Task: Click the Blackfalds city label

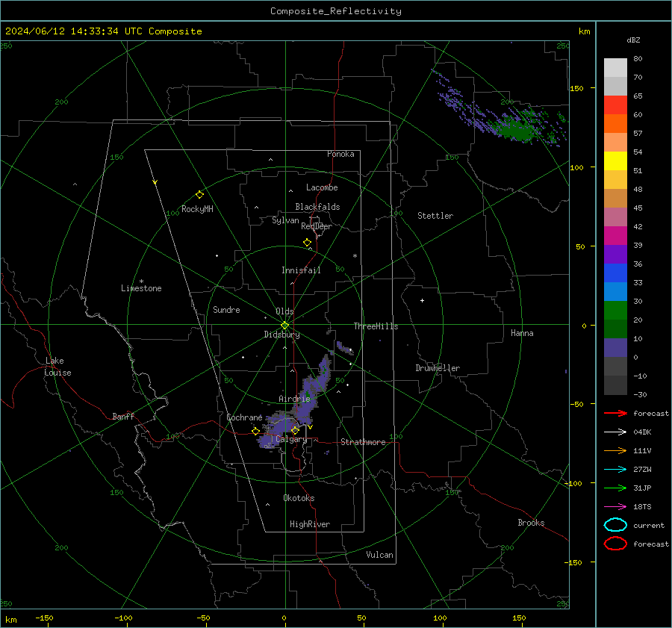Action: click(317, 207)
